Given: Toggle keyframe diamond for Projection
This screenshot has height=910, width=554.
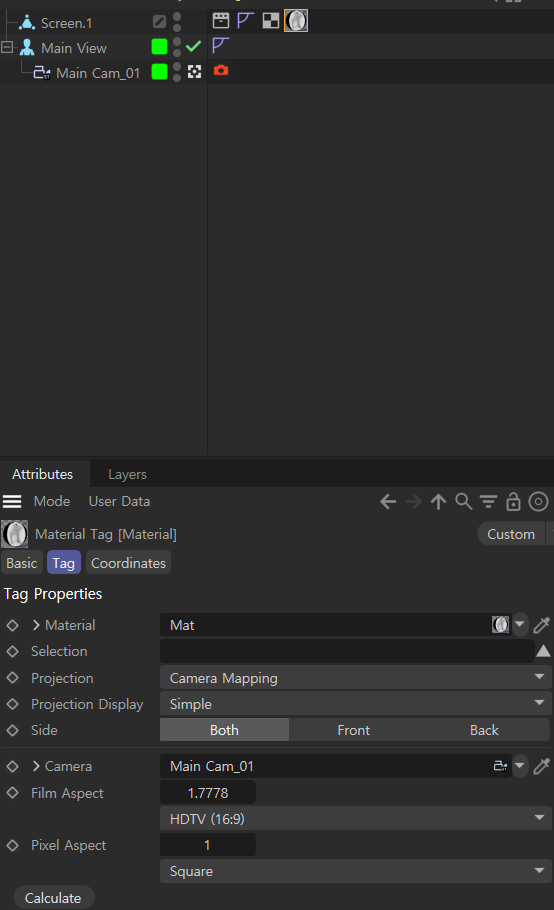Looking at the screenshot, I should point(12,677).
